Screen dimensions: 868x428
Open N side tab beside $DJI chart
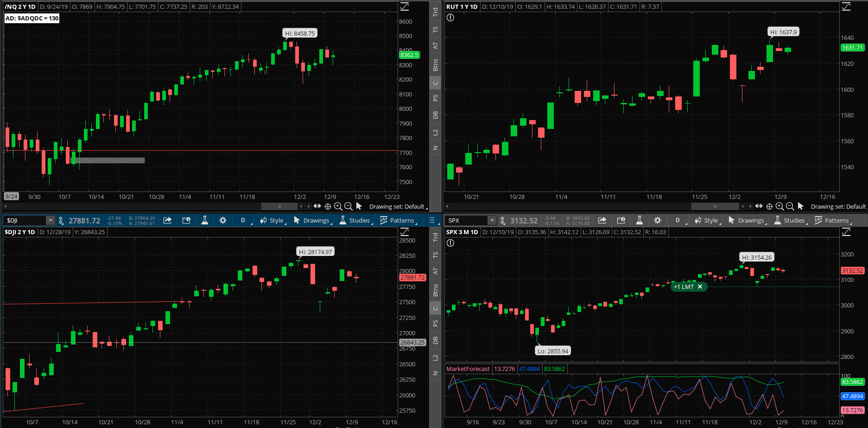click(435, 373)
